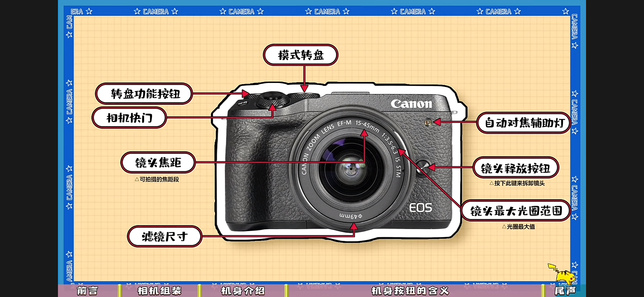The width and height of the screenshot is (644, 297).
Task: Click the 可拍摄的焦距段 caption text
Action: pos(157,179)
